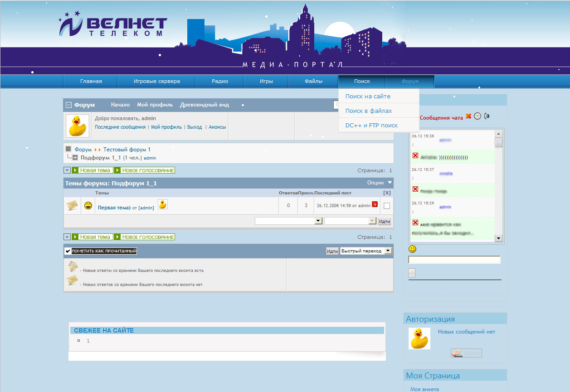
Task: Open the Быстрый переход dropdown
Action: [x=365, y=250]
